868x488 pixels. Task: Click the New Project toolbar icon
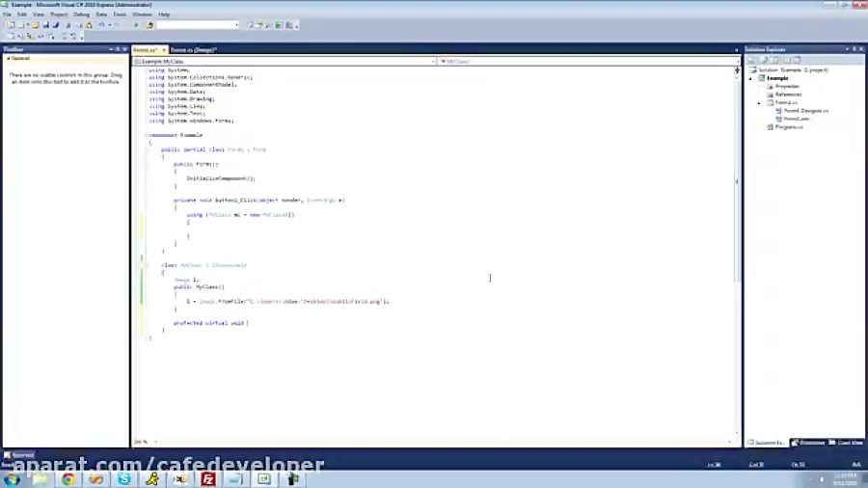point(11,25)
